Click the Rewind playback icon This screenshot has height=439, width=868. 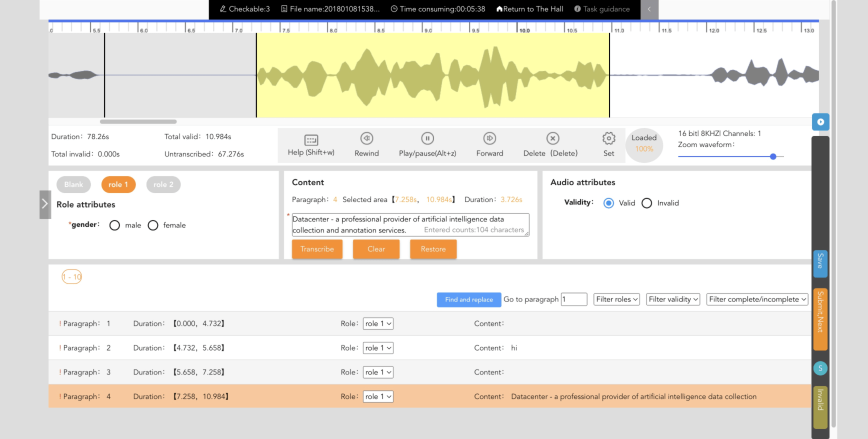point(366,138)
